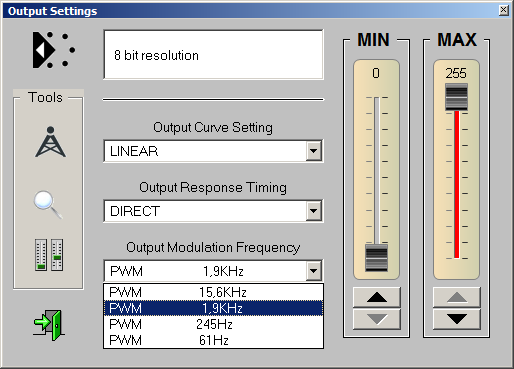Screen dimensions: 514x369
Task: Click the MIN value 0 readout
Action: [x=376, y=73]
